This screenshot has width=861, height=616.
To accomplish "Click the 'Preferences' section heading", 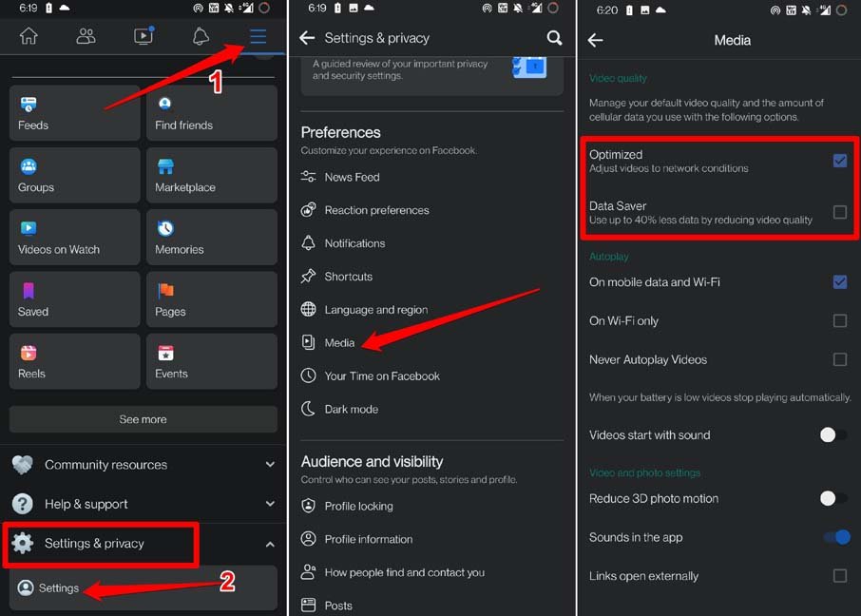I will [340, 132].
